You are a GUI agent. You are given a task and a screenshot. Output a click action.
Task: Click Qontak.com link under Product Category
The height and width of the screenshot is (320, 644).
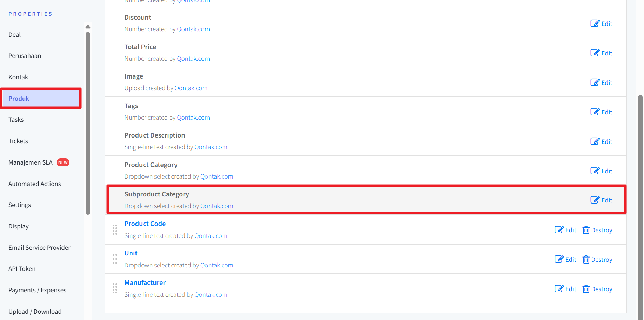pos(217,176)
